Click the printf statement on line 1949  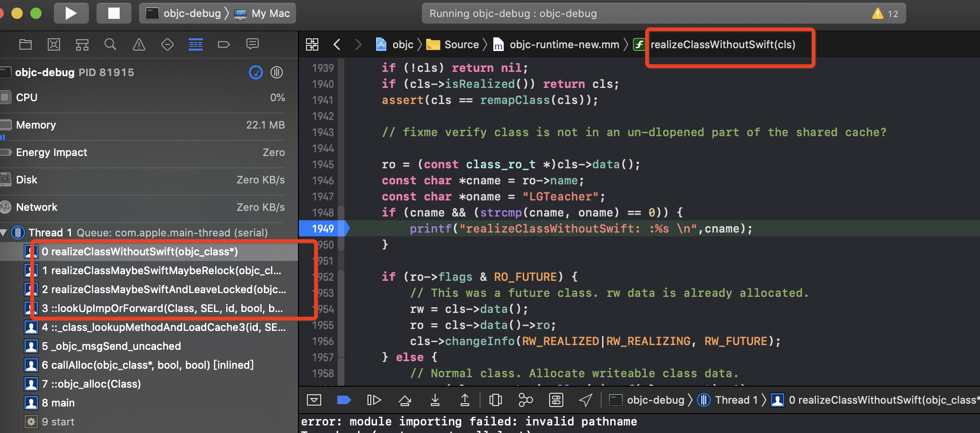(581, 229)
